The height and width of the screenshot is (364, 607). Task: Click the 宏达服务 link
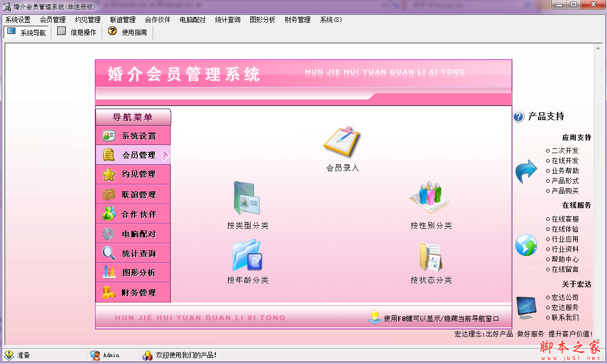point(565,307)
